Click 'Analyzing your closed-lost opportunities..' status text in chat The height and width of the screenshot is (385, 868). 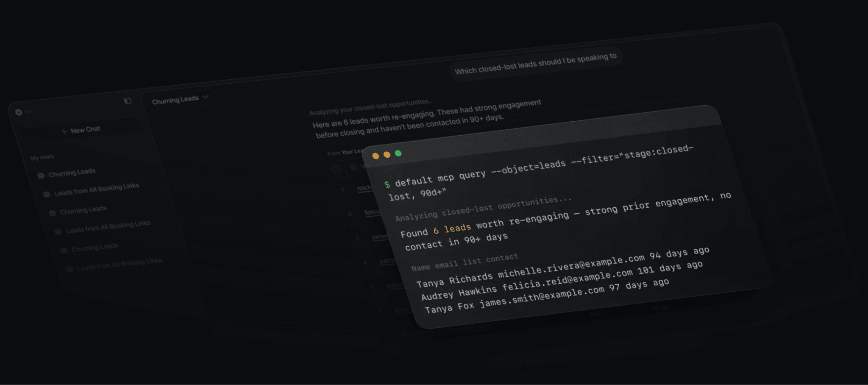click(370, 107)
